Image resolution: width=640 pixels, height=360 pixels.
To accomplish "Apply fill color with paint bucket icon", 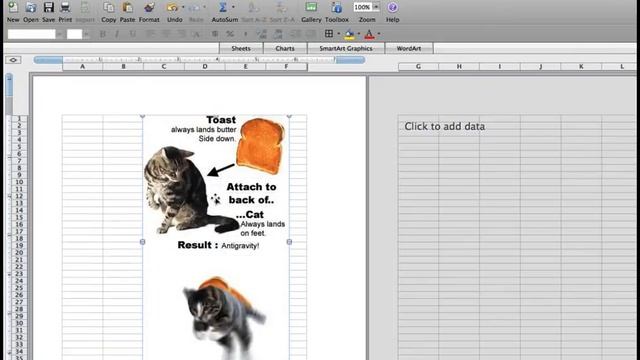I will click(349, 34).
